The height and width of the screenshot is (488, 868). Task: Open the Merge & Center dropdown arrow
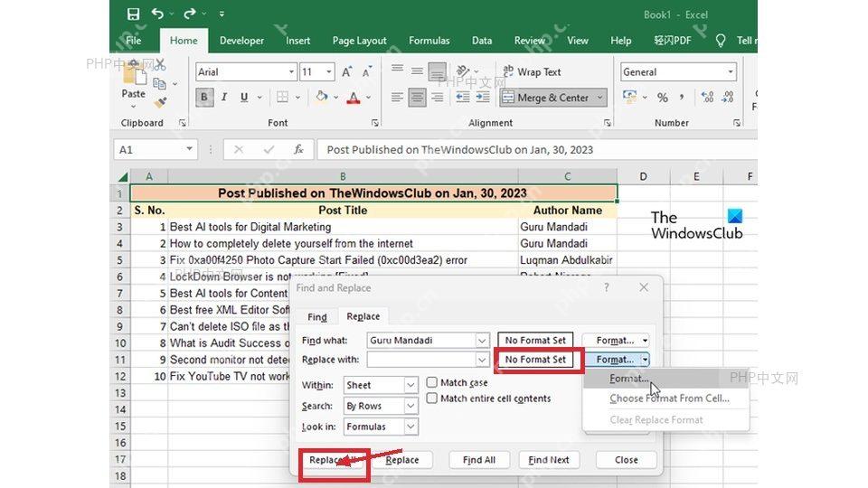pyautogui.click(x=600, y=98)
